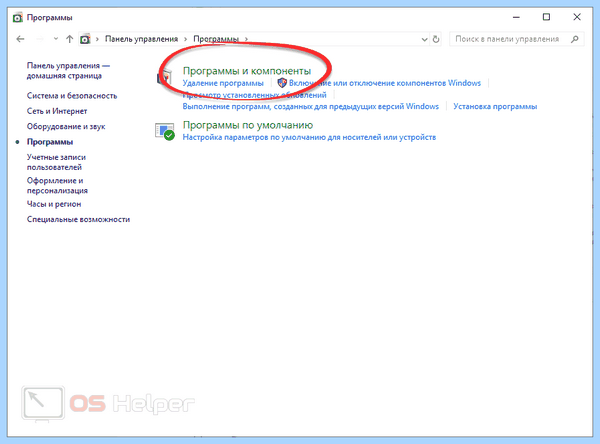Open Сеть и Интернет category
This screenshot has height=444, width=600.
(57, 111)
